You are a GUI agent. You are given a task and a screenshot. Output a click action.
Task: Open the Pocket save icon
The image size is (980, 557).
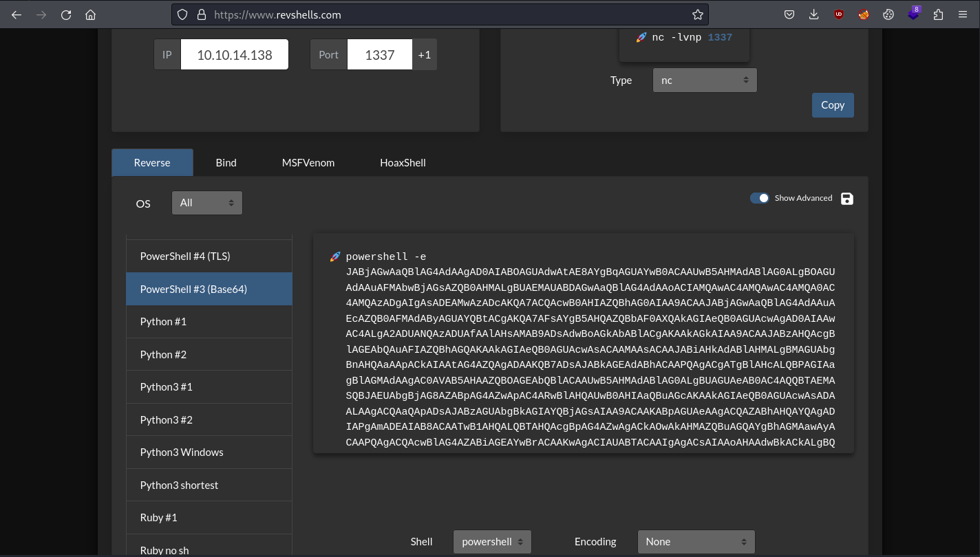[x=789, y=14]
